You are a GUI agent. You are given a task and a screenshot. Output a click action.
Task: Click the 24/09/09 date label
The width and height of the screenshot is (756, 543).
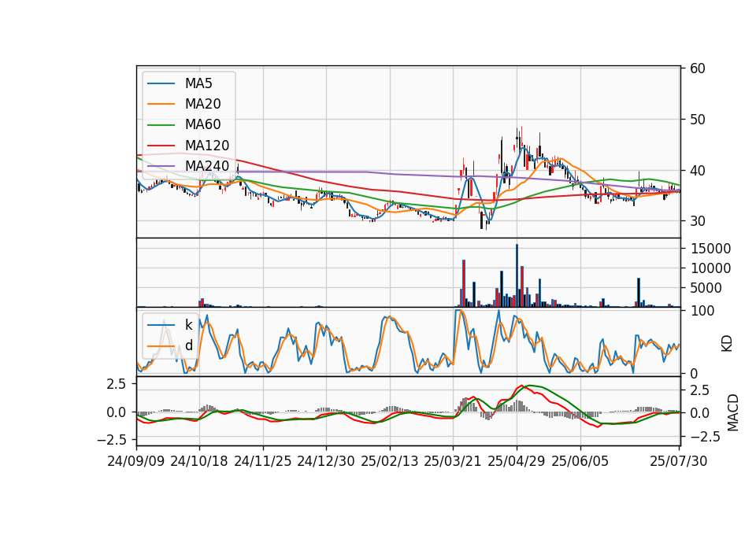136,461
